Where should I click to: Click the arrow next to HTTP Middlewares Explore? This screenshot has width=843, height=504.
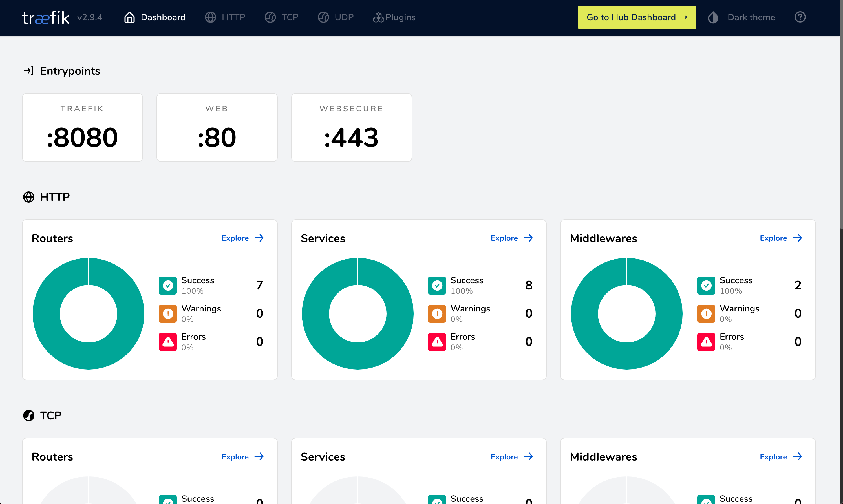798,238
